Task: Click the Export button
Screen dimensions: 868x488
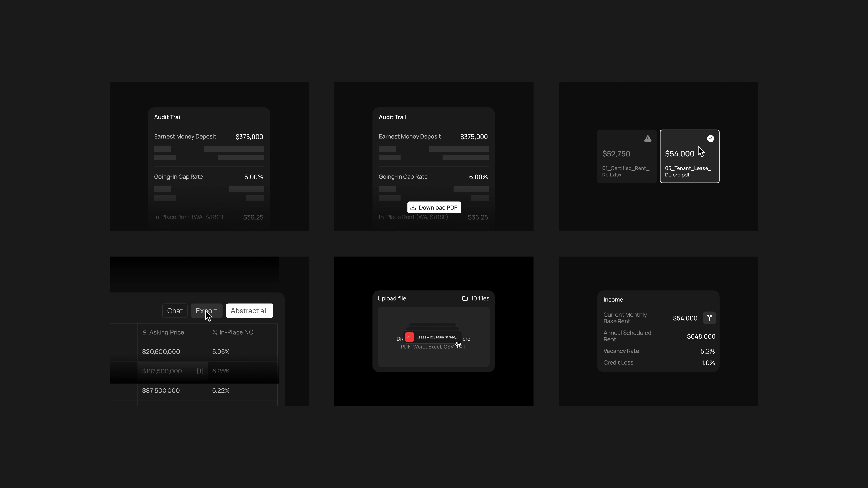Action: pyautogui.click(x=206, y=311)
